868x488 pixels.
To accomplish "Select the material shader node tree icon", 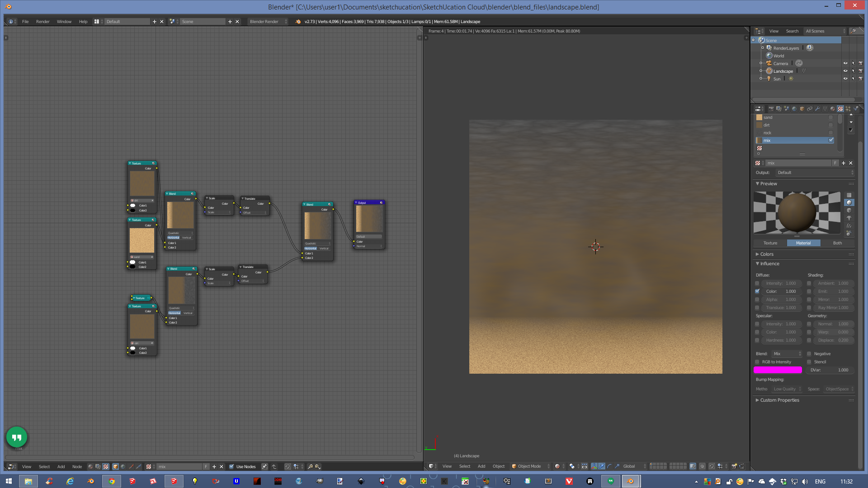I will (90, 466).
